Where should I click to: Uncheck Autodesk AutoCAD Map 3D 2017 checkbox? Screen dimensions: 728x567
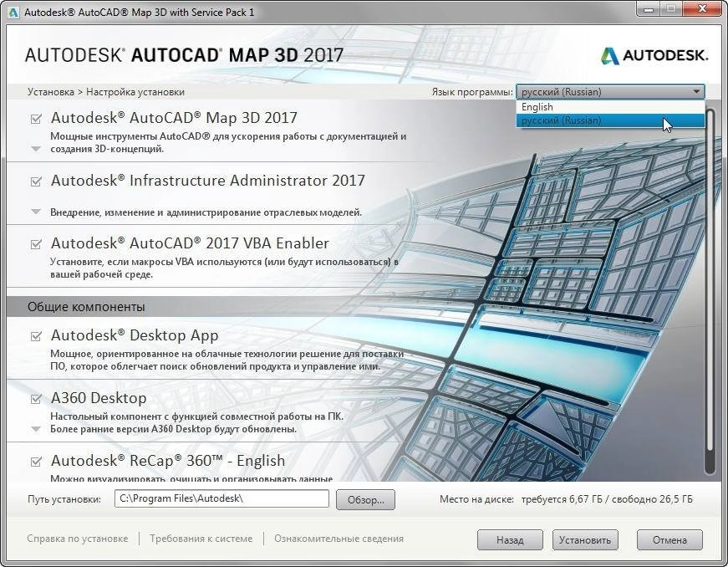tap(36, 119)
